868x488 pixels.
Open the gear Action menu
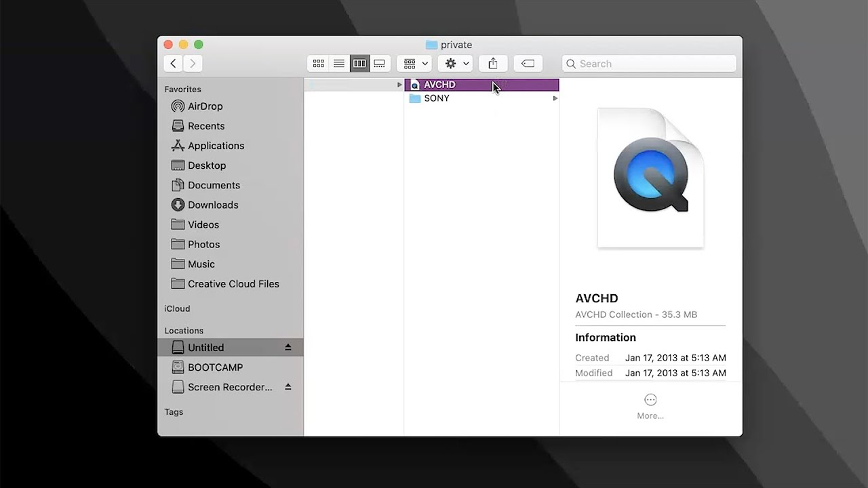[456, 63]
